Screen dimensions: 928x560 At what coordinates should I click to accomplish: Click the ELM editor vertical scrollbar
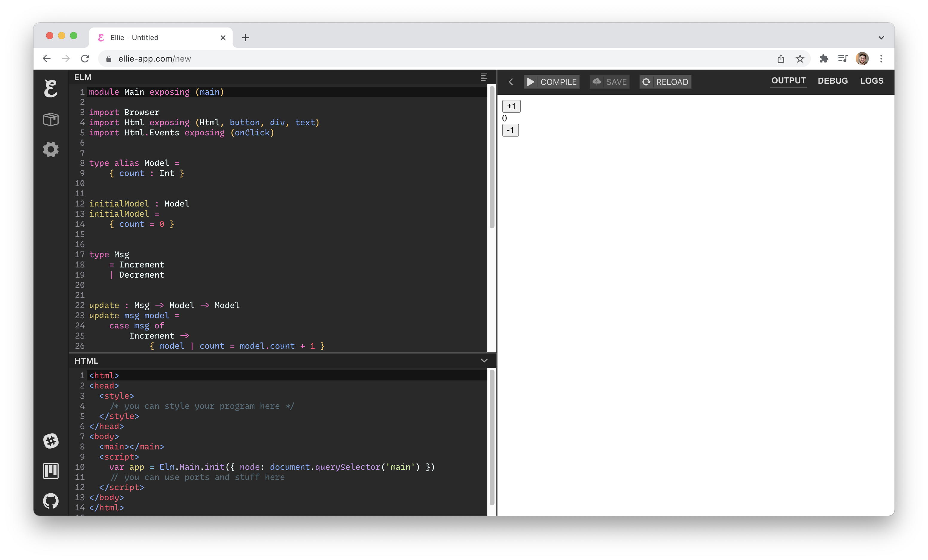pos(492,157)
